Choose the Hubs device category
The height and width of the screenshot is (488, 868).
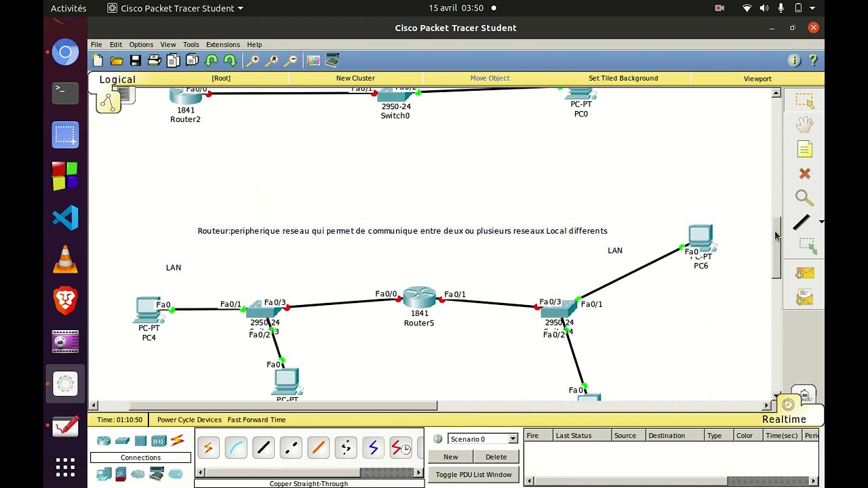[x=140, y=441]
